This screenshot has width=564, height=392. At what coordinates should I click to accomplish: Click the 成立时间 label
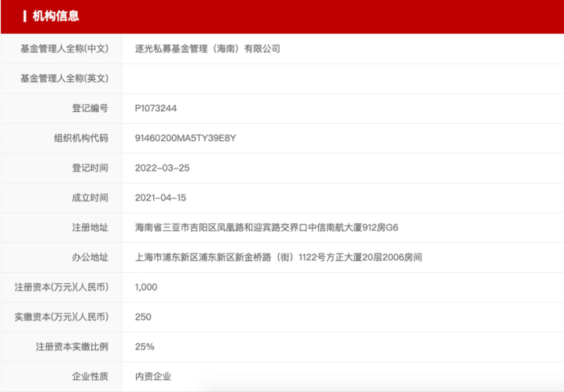tap(90, 198)
